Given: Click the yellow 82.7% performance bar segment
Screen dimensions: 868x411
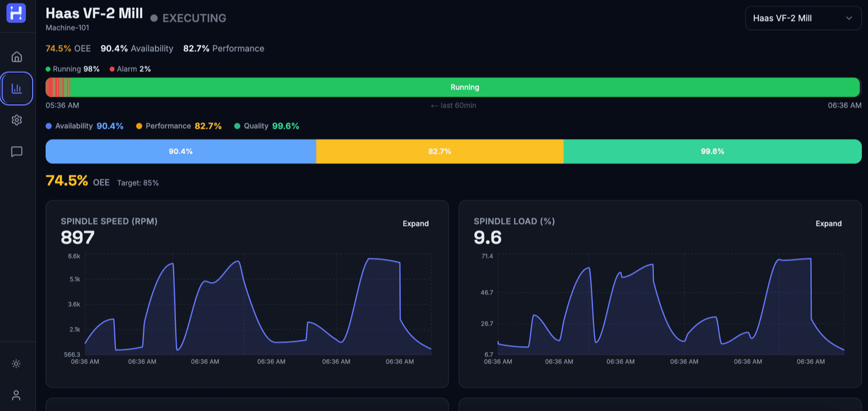Looking at the screenshot, I should click(x=440, y=151).
